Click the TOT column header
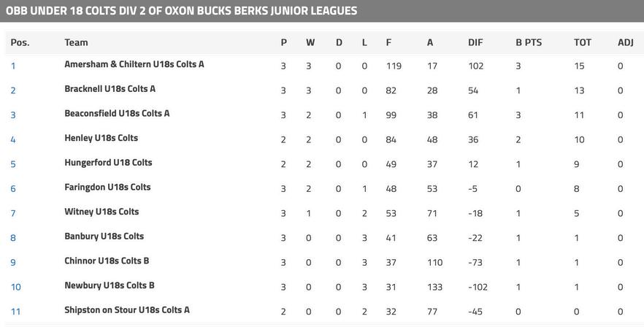The image size is (644, 327). (582, 42)
